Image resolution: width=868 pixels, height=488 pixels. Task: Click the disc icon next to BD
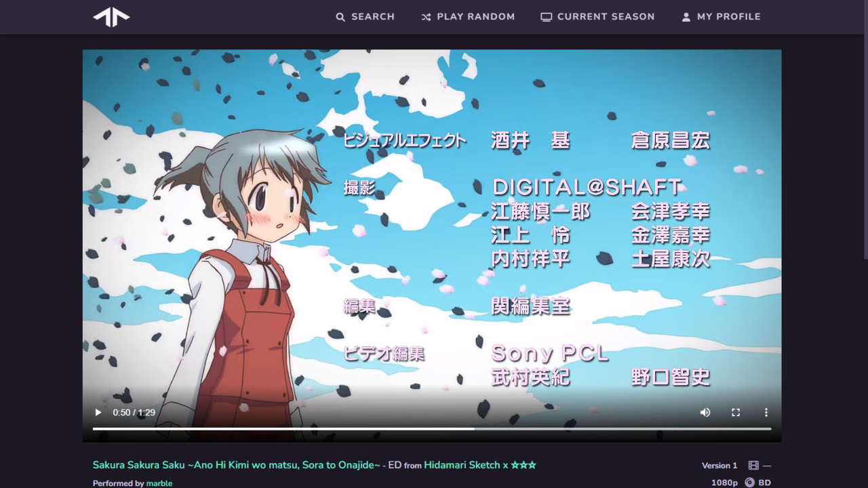point(749,483)
